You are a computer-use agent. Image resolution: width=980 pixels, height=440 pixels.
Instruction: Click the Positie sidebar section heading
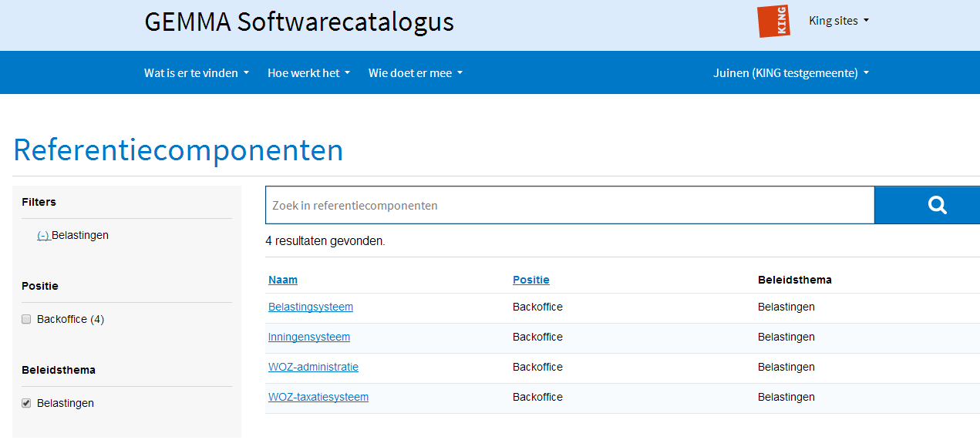(x=40, y=286)
